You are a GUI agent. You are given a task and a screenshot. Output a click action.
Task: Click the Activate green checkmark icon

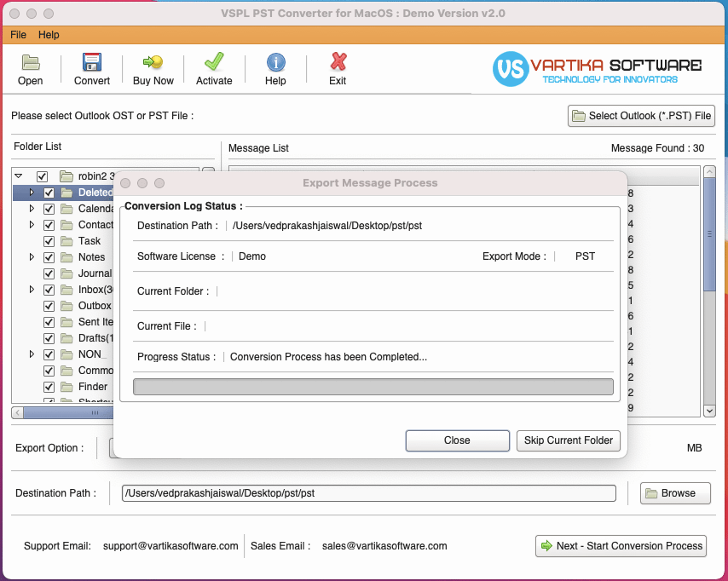(x=214, y=61)
